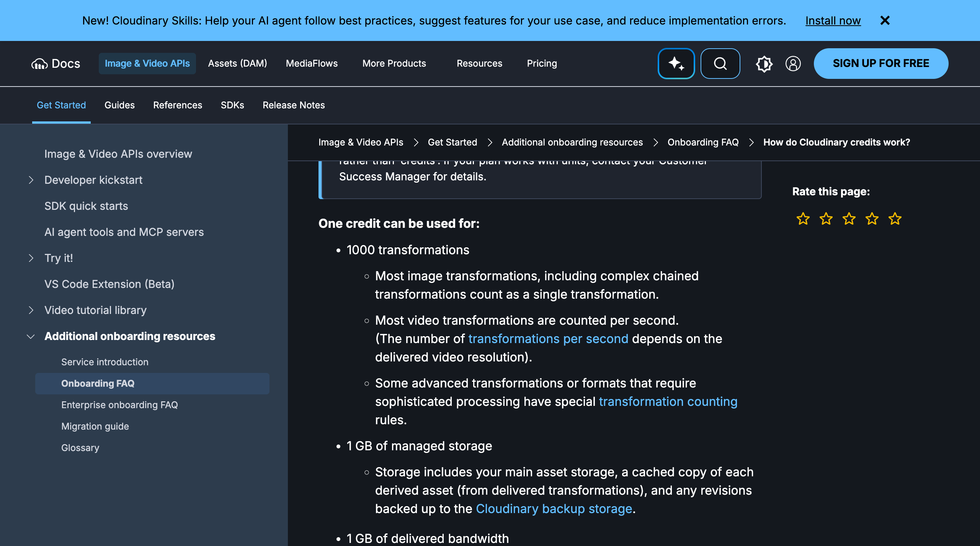
Task: Collapse Additional onboarding resources section
Action: click(31, 336)
